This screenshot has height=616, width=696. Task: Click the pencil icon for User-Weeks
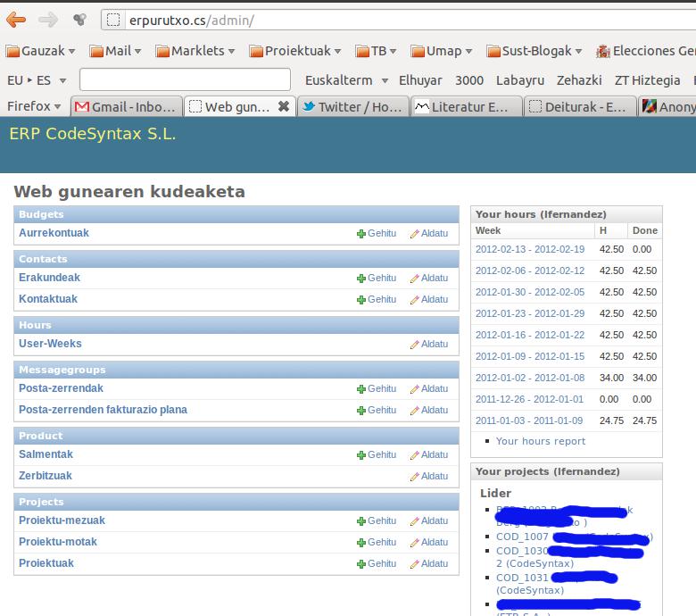point(414,345)
